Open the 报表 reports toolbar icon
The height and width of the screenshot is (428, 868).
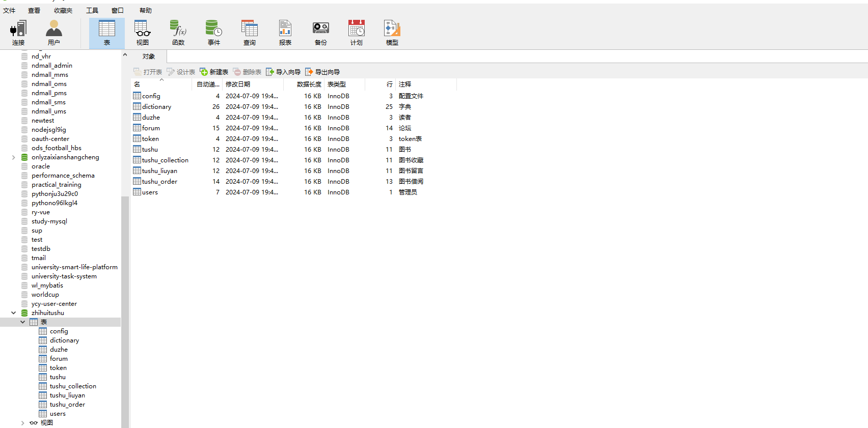[x=285, y=33]
